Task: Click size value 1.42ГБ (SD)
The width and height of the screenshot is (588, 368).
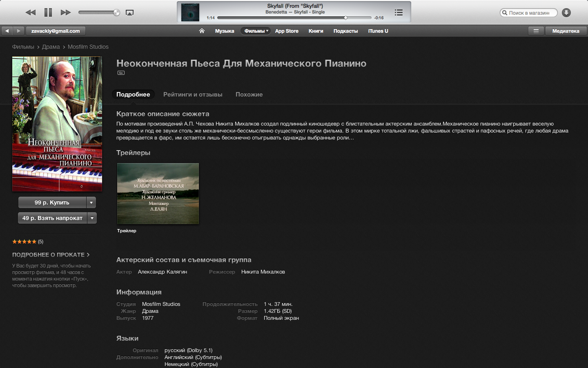Action: click(x=278, y=311)
